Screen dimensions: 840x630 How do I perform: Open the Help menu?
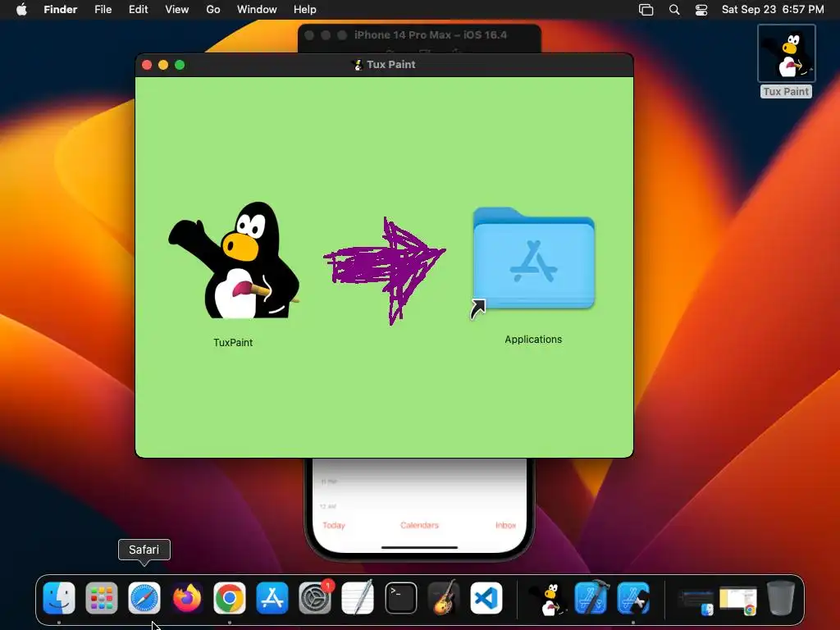coord(305,10)
